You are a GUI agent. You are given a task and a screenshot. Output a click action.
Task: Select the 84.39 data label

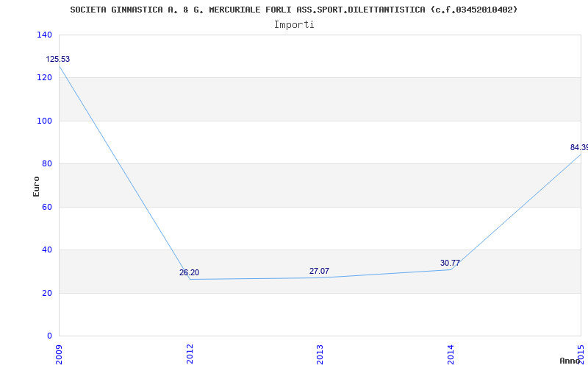[579, 148]
